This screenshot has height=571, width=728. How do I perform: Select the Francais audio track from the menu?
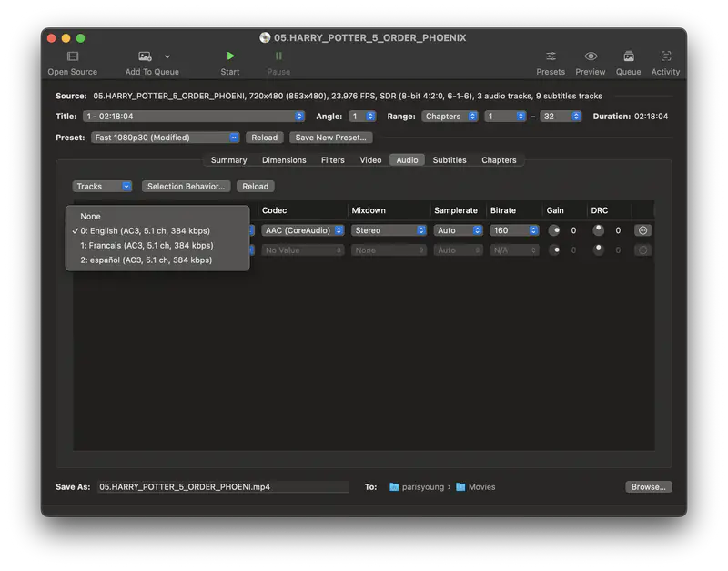click(x=146, y=245)
